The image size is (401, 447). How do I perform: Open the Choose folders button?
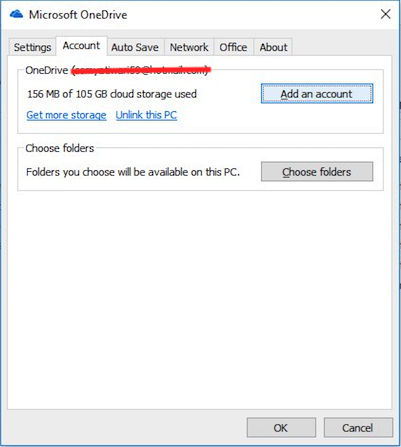(317, 172)
